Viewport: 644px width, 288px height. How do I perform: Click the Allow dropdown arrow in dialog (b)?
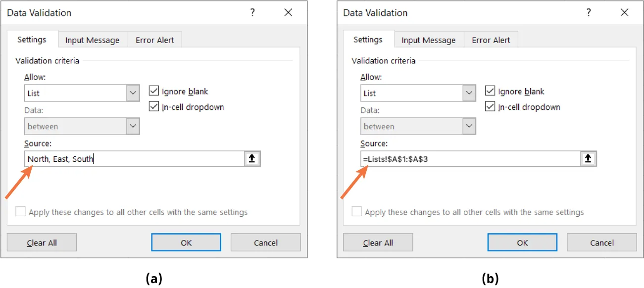[468, 93]
